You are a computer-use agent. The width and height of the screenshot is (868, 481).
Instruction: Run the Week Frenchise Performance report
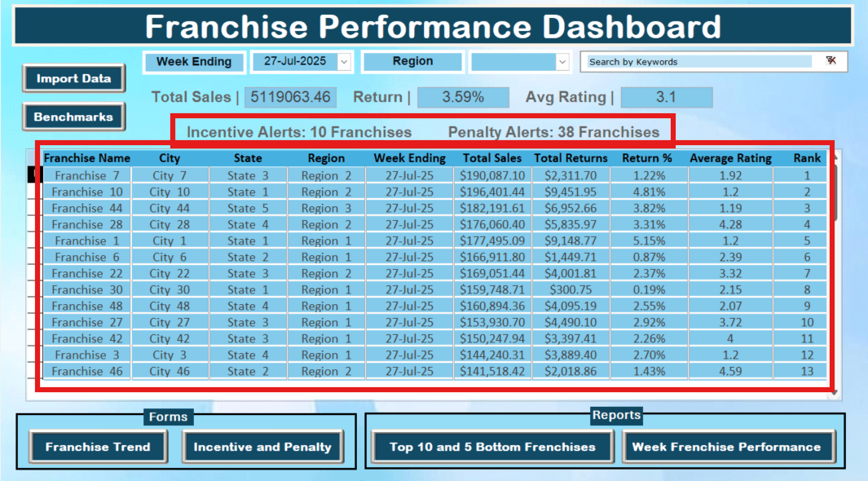729,447
